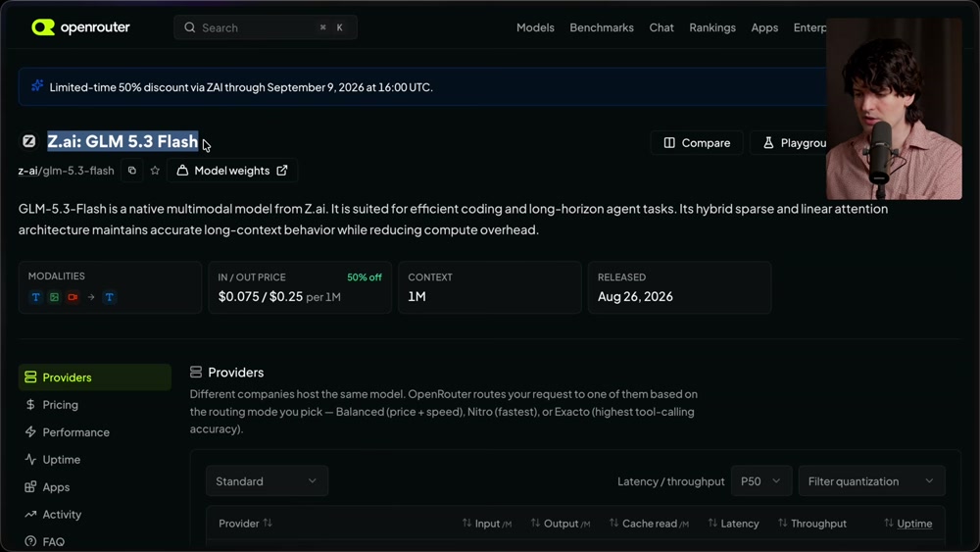Open the Apps top nav item
980x552 pixels.
764,27
